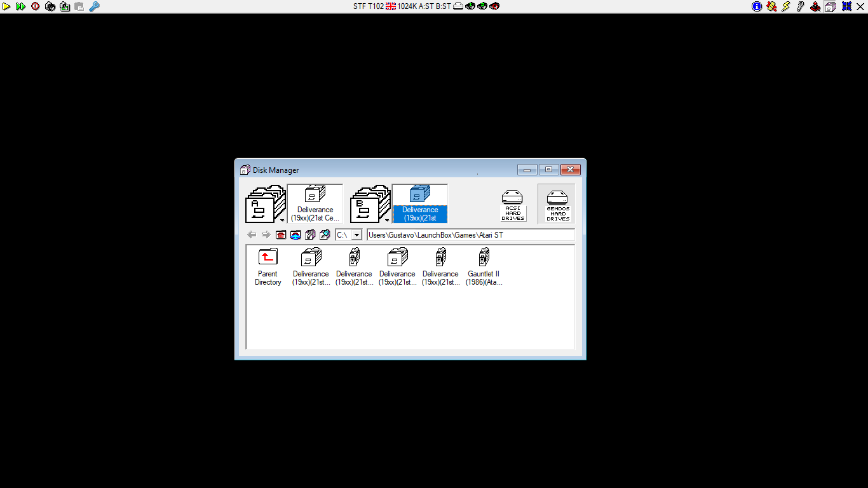
Task: Select the disk inserted in drive A
Action: pyautogui.click(x=315, y=203)
